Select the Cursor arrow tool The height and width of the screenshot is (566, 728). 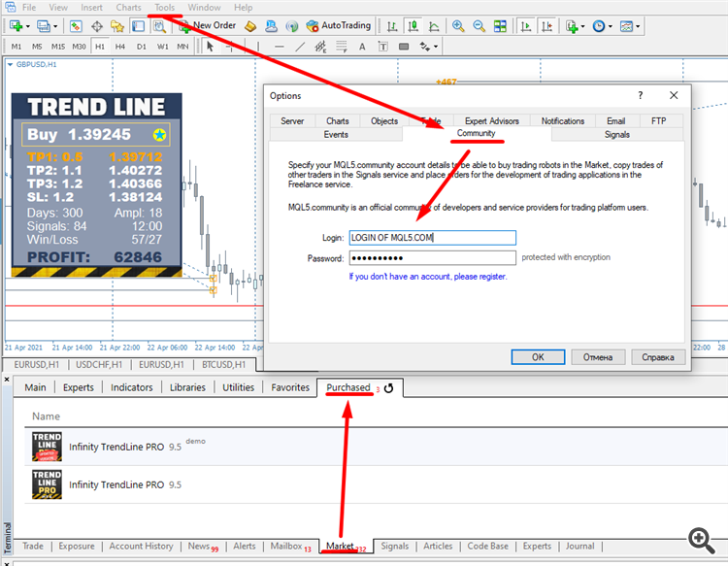click(x=210, y=47)
